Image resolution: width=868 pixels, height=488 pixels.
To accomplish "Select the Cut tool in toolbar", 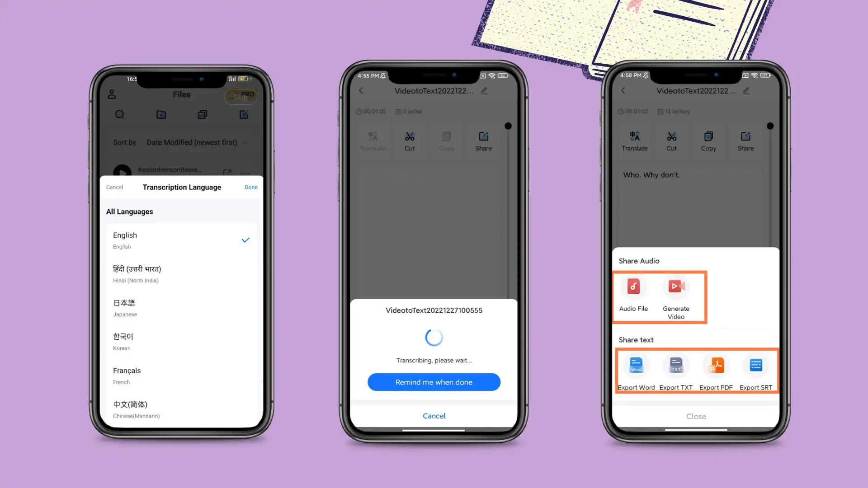I will click(x=410, y=141).
